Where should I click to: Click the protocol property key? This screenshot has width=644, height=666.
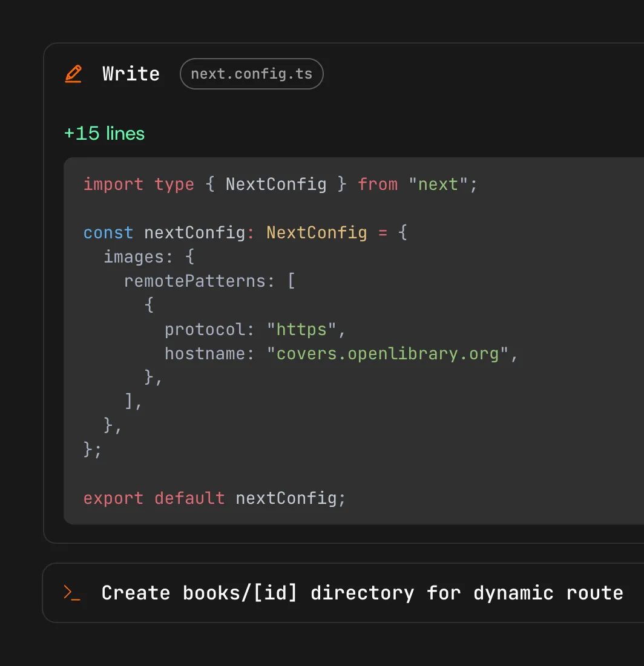coord(205,330)
